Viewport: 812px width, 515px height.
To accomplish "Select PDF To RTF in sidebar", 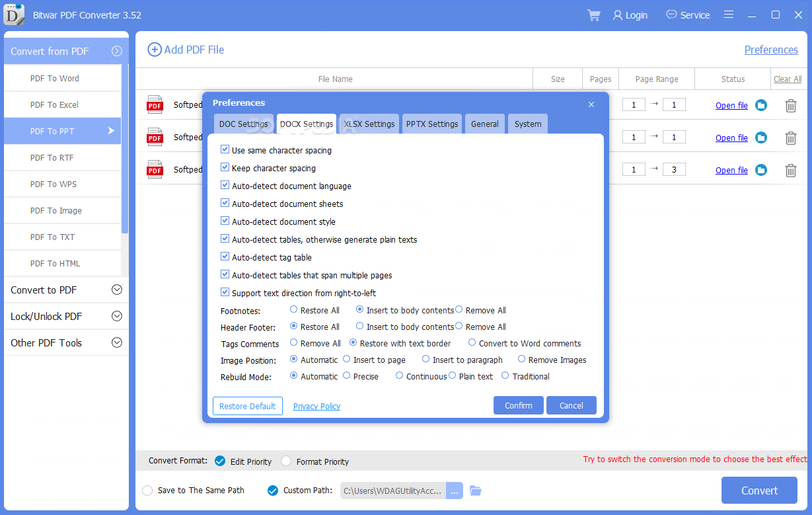I will (x=63, y=157).
